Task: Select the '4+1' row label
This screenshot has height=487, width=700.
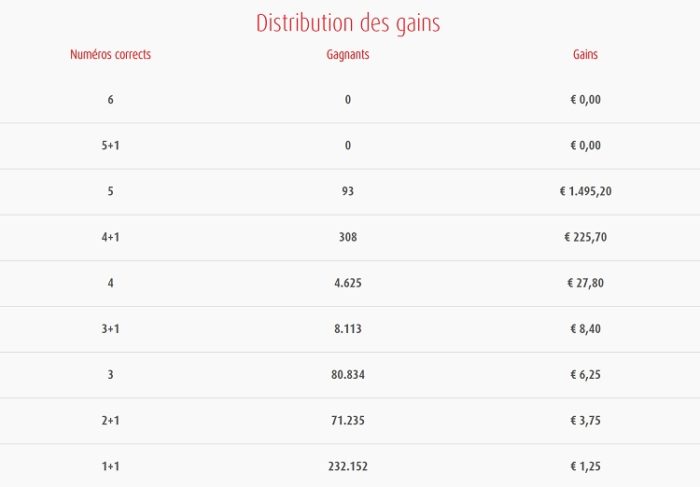Action: [x=110, y=237]
